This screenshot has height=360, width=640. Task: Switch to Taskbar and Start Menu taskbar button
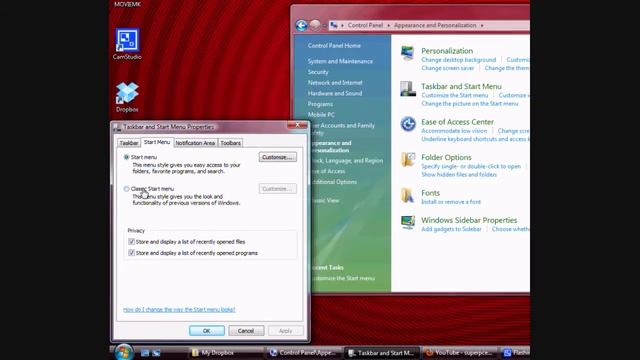pyautogui.click(x=382, y=353)
